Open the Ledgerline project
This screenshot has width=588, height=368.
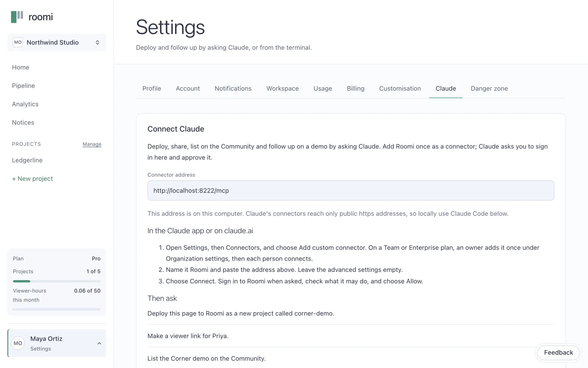click(27, 160)
